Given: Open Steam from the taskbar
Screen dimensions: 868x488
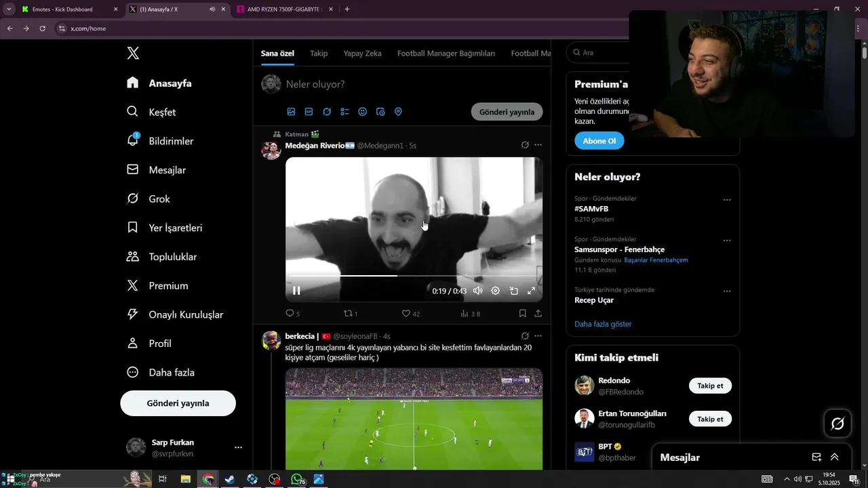Looking at the screenshot, I should (230, 479).
